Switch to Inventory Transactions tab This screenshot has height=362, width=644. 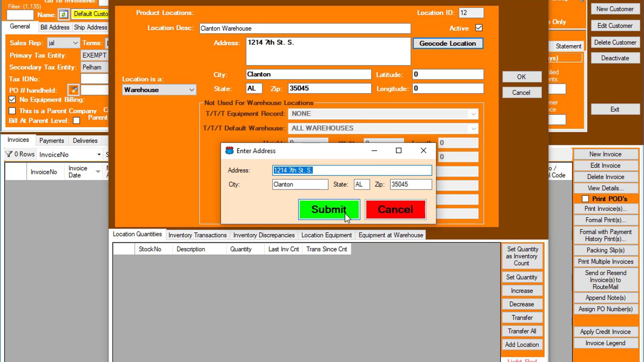pyautogui.click(x=197, y=235)
